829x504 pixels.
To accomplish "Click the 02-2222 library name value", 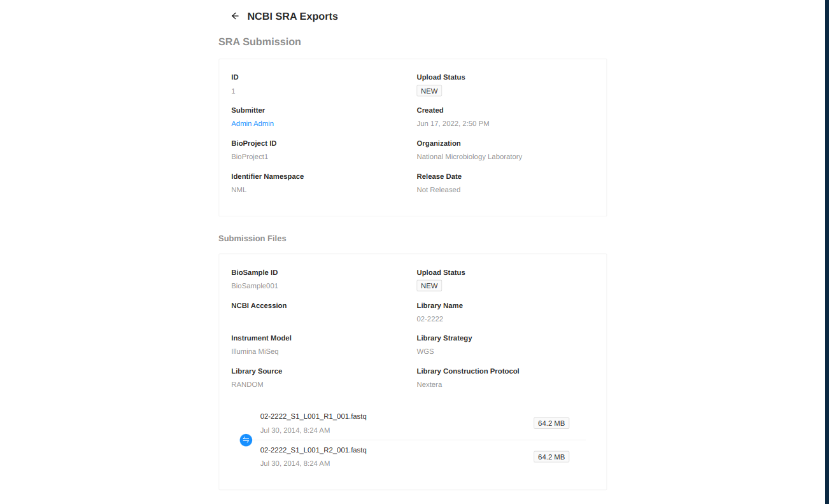I will pos(430,319).
